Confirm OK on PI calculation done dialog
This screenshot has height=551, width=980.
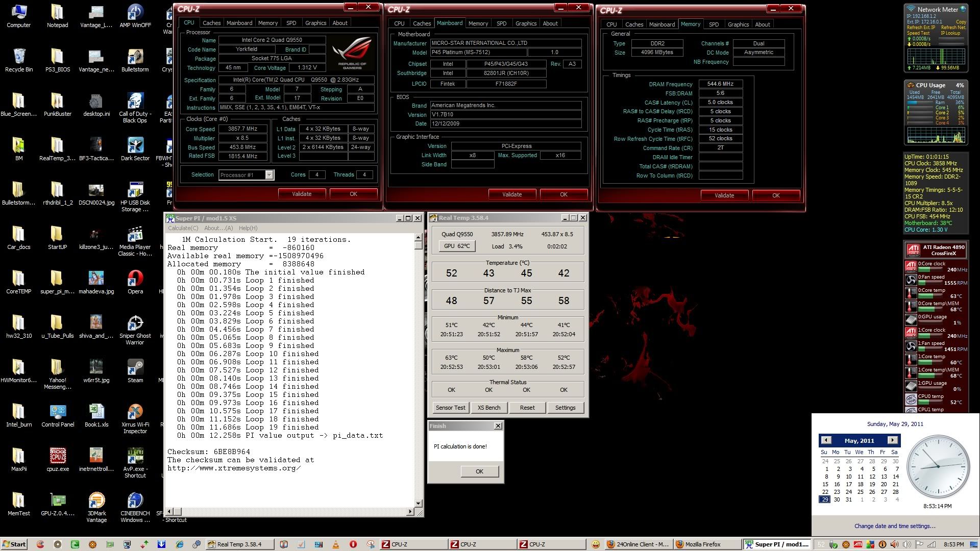(x=479, y=471)
